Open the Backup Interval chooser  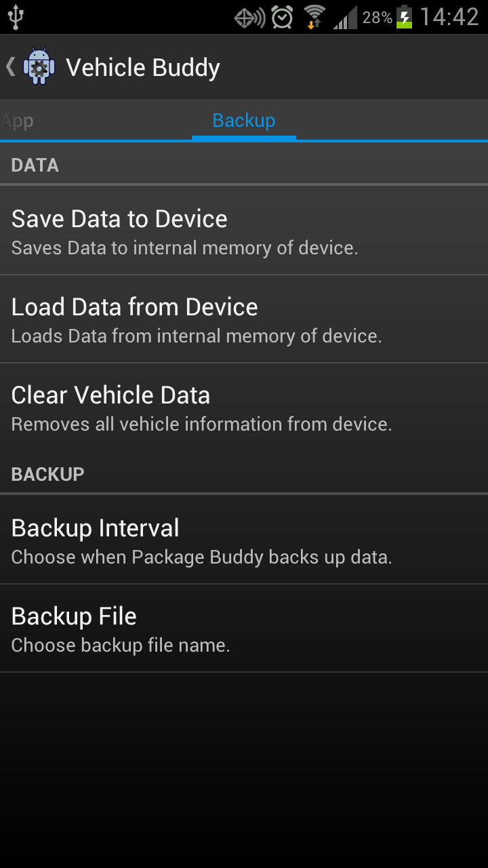tap(244, 540)
